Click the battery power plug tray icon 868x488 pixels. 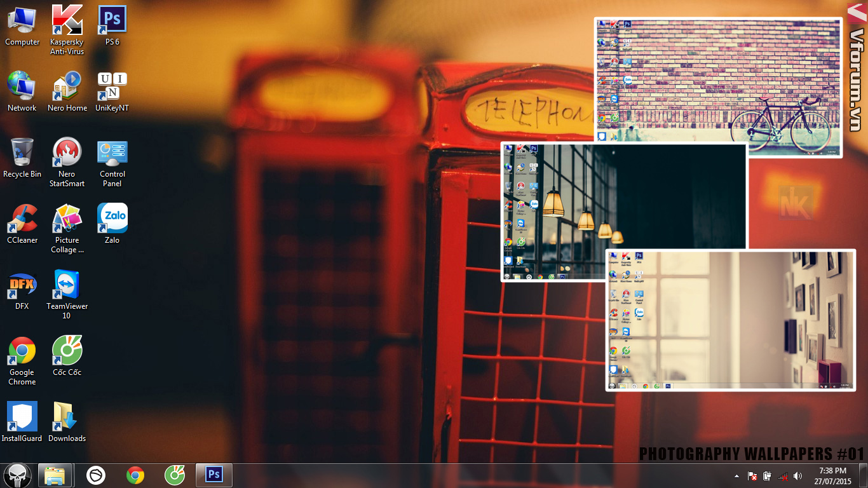point(768,475)
